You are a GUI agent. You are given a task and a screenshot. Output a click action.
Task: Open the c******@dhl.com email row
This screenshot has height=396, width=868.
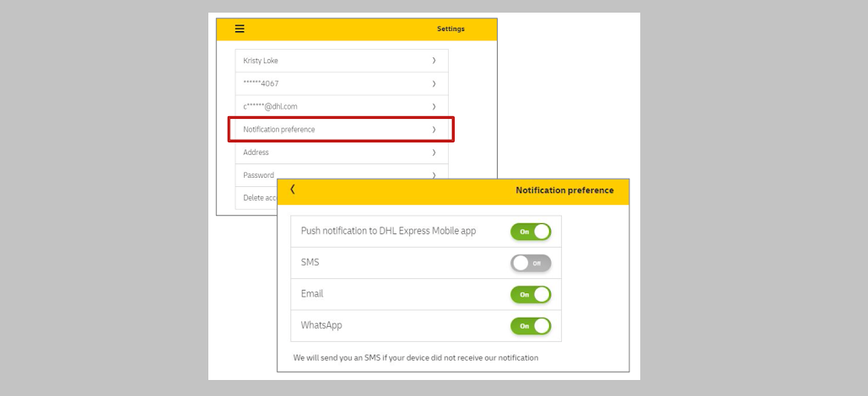(x=342, y=106)
